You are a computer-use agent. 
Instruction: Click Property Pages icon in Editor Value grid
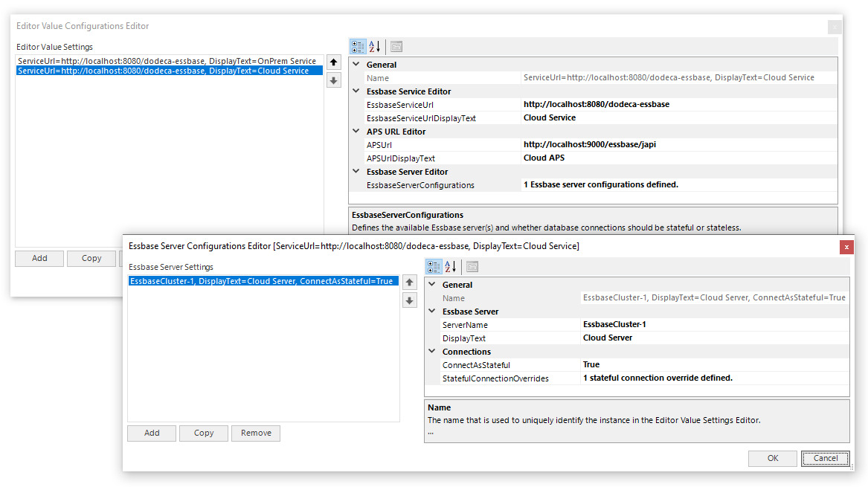pos(396,47)
